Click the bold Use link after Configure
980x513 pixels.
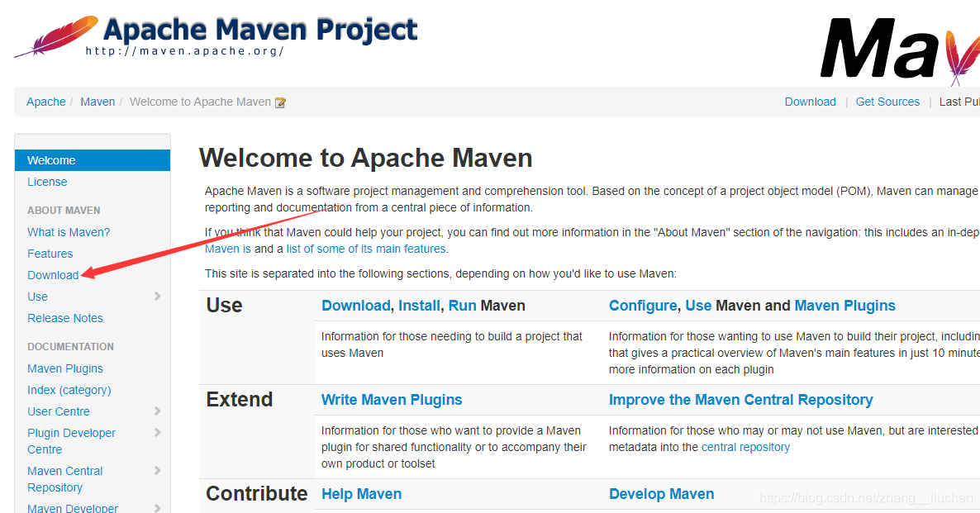tap(698, 306)
